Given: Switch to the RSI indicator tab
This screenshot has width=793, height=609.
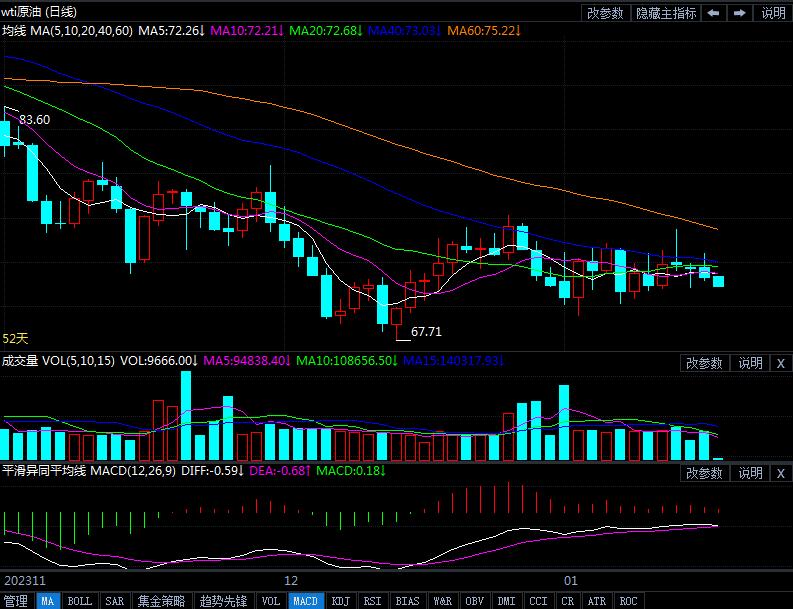Looking at the screenshot, I should coord(372,601).
